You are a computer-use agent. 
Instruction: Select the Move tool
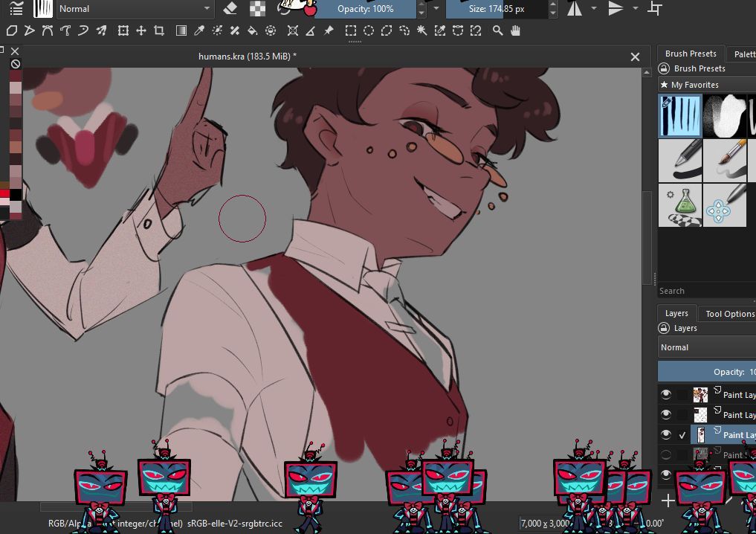(140, 31)
